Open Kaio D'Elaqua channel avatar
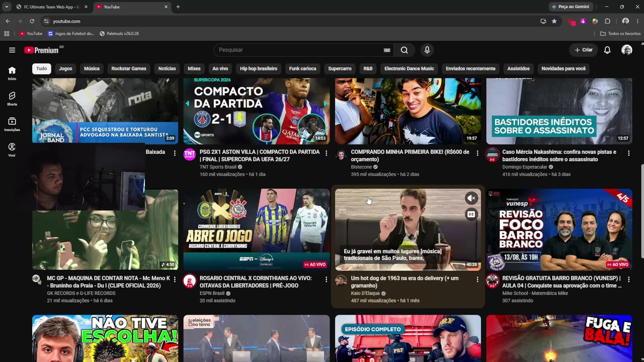This screenshot has height=362, width=644. (x=341, y=281)
